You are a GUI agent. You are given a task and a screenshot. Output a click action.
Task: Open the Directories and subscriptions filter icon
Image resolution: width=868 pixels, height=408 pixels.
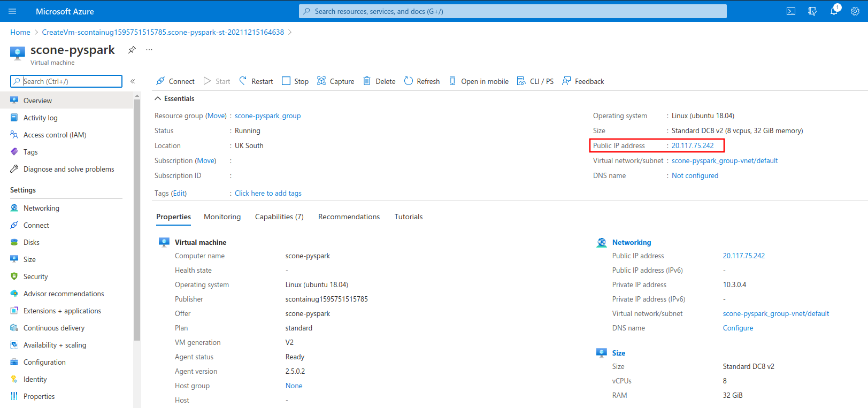coord(812,11)
